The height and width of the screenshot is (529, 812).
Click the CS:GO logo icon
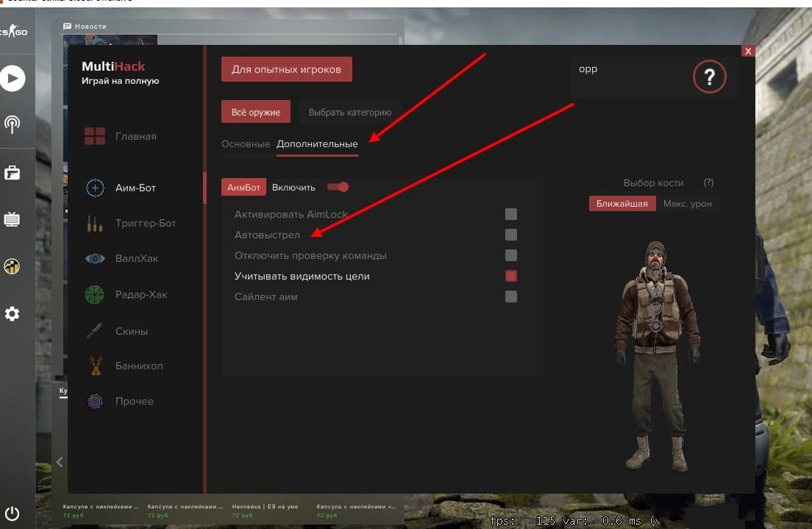[x=13, y=32]
